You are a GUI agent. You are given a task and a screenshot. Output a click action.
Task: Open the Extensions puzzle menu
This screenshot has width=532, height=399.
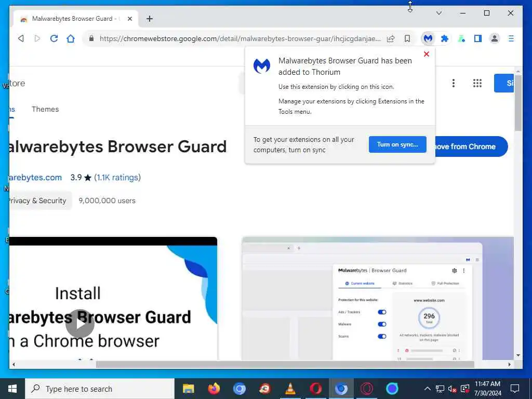click(x=445, y=38)
